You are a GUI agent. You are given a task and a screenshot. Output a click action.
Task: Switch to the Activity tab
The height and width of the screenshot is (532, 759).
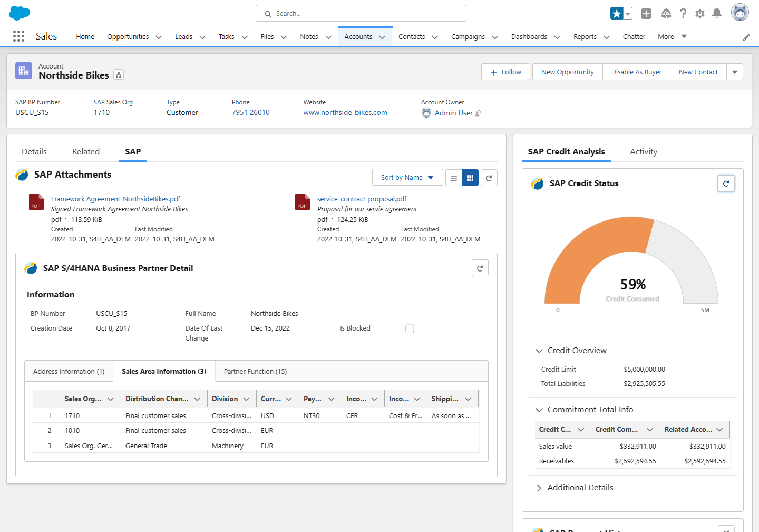[644, 152]
